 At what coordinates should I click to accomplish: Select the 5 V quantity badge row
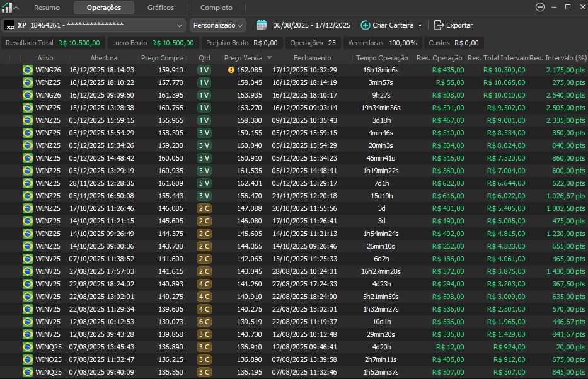point(204,183)
